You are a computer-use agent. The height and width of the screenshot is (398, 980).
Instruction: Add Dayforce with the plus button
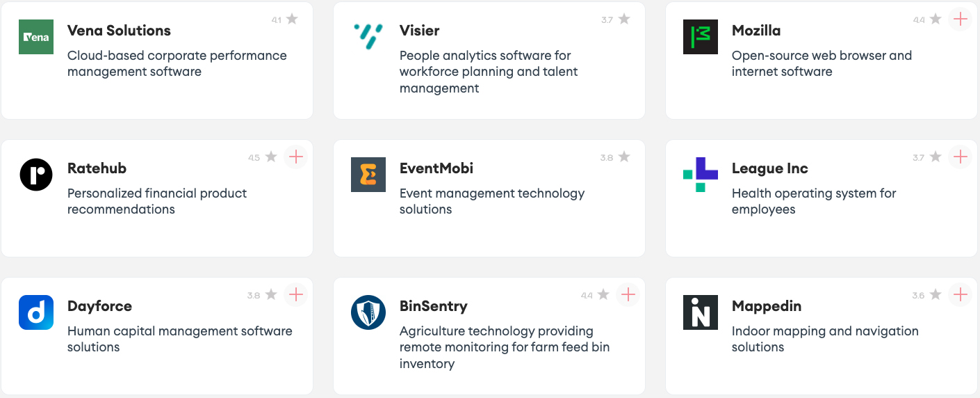coord(295,295)
